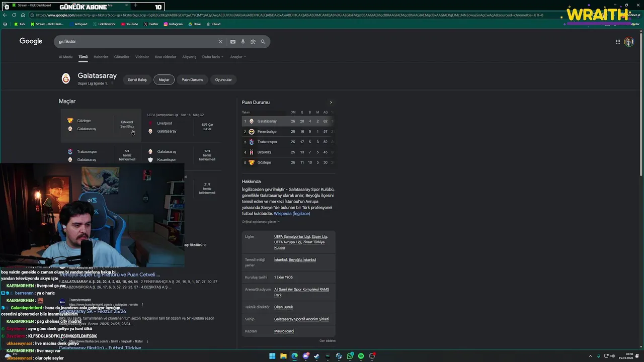The width and height of the screenshot is (644, 362).
Task: Reload the page in the browser
Action: click(x=14, y=15)
